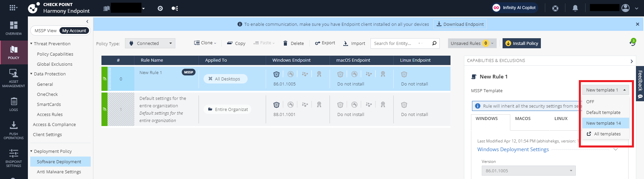
Task: Collapse the Deployment Policy tree node
Action: click(x=31, y=151)
